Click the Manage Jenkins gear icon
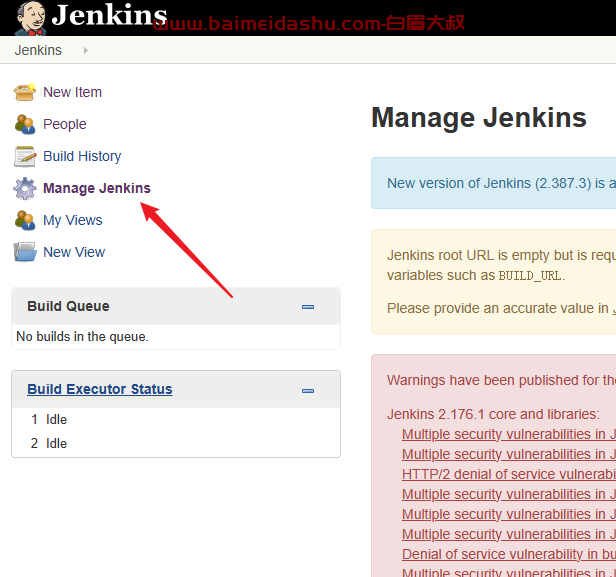The image size is (616, 577). coord(25,188)
